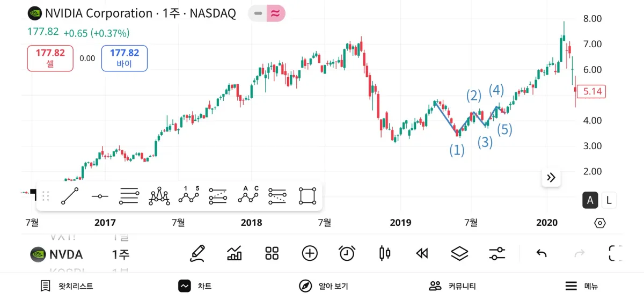
Task: Select the Elliott impulse wave (1-5) tool
Action: pos(189,196)
